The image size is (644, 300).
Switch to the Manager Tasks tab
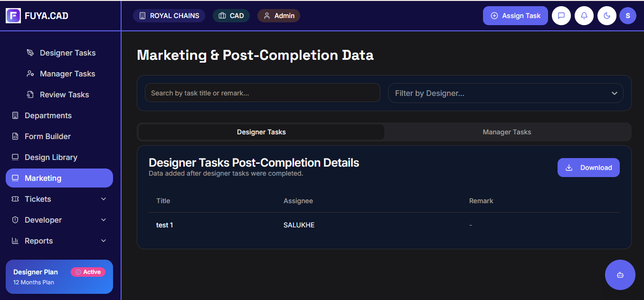tap(507, 132)
